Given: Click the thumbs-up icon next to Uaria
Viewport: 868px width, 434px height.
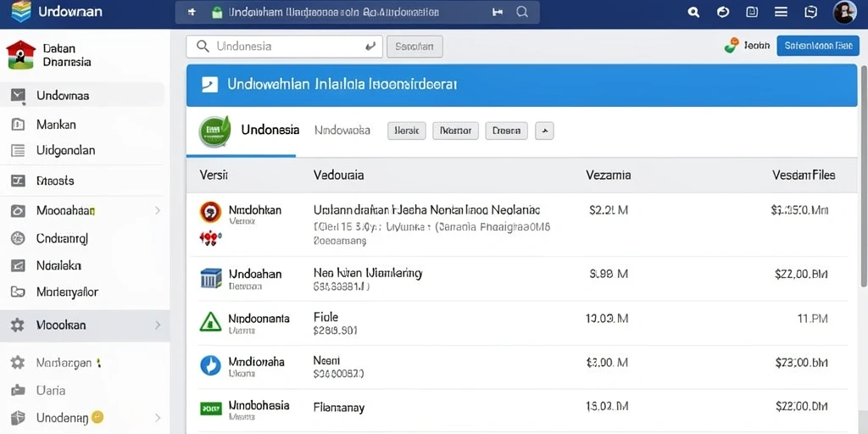Looking at the screenshot, I should pos(19,390).
